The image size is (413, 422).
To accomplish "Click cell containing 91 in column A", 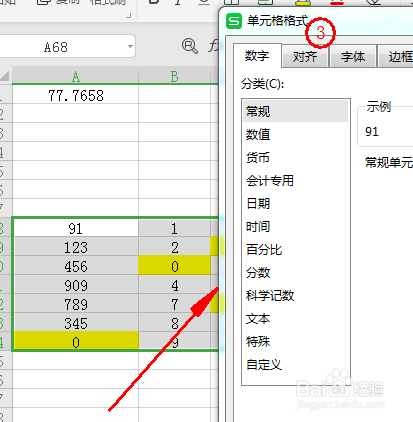I will (x=75, y=228).
